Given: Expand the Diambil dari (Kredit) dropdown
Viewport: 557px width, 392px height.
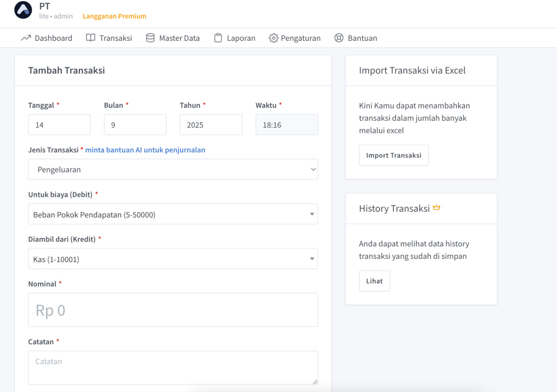Looking at the screenshot, I should [173, 259].
